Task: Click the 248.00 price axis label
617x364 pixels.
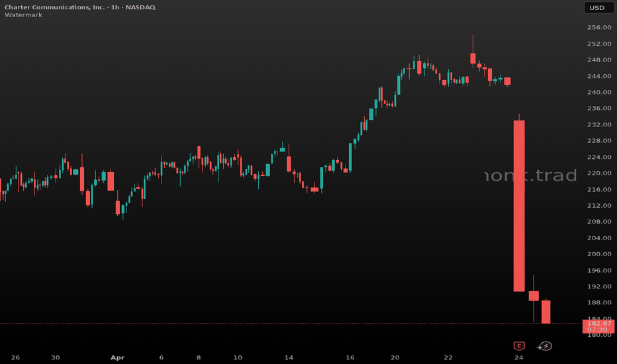Action: coord(599,60)
